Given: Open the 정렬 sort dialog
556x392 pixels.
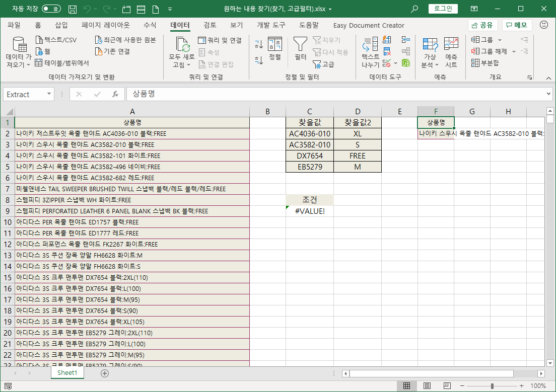Looking at the screenshot, I should pos(275,48).
